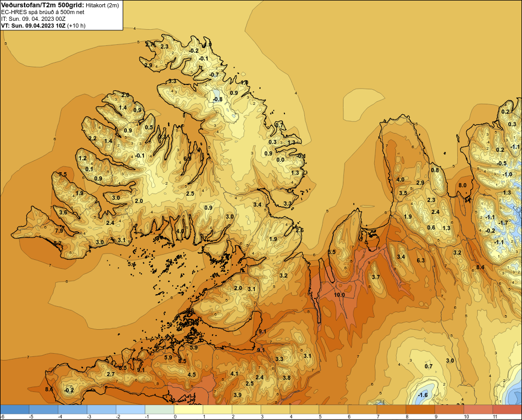
Task: Click the legend swatch between -4 and -3
Action: click(73, 410)
